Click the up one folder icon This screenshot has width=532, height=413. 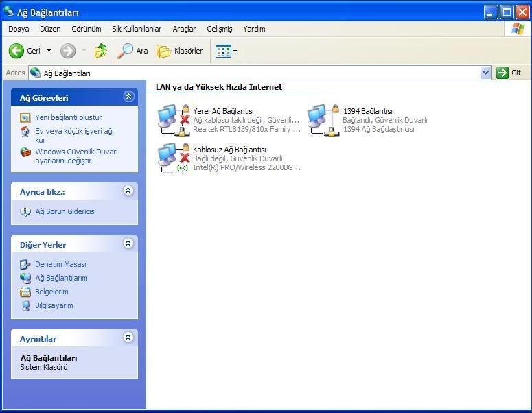[x=101, y=51]
